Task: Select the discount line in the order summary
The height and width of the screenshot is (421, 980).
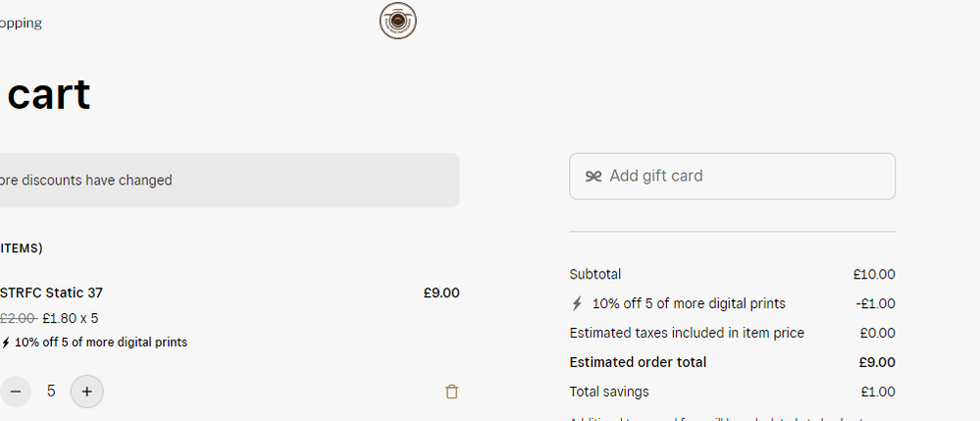Action: pos(732,304)
